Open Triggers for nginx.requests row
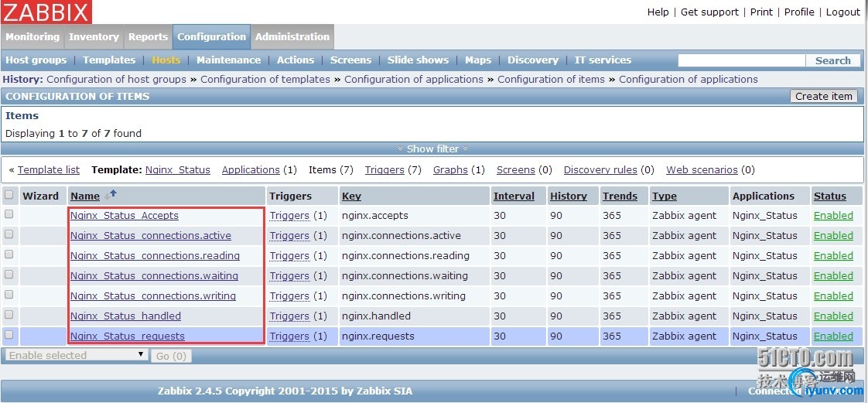The width and height of the screenshot is (868, 403). [x=289, y=336]
